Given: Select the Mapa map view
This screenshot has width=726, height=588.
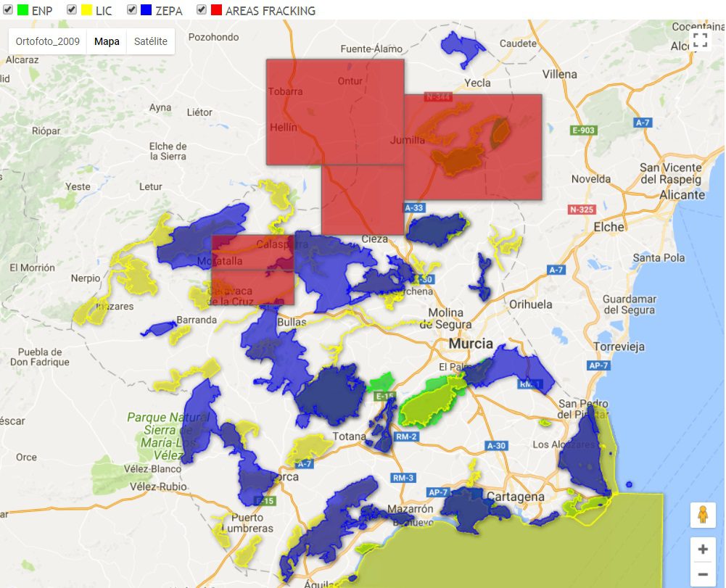Looking at the screenshot, I should 107,41.
